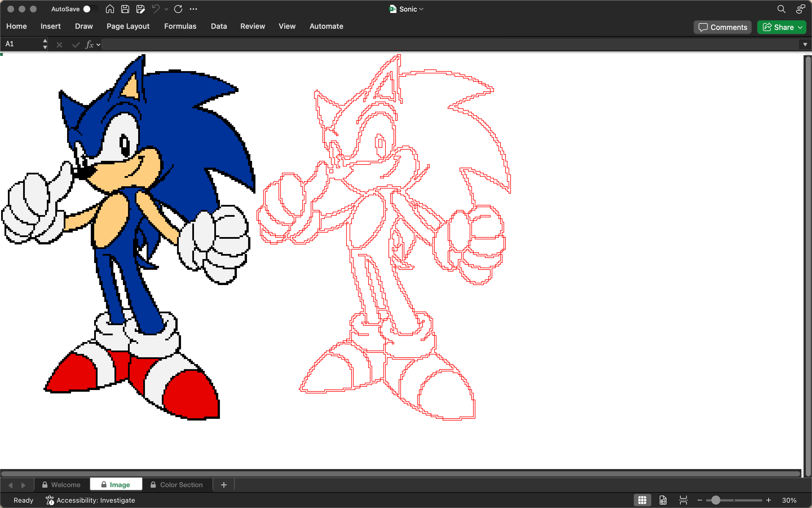This screenshot has width=812, height=508.
Task: Open the more toolbar options ellipsis
Action: coord(193,9)
